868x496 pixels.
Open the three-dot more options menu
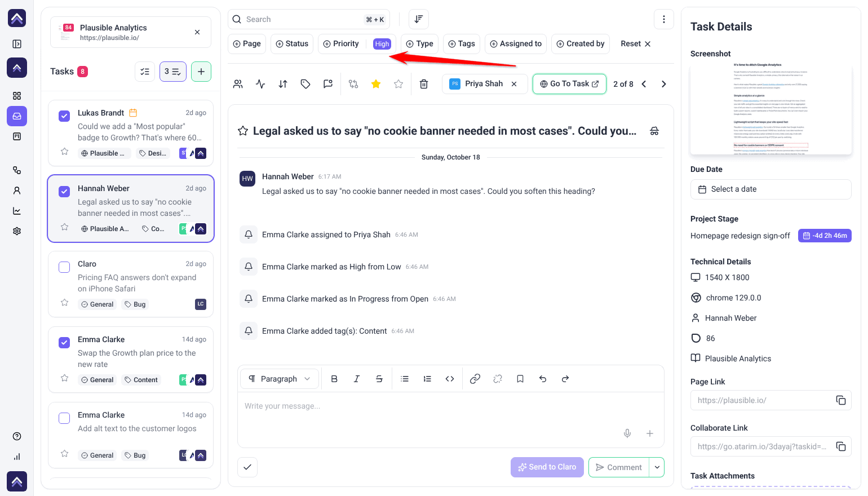point(664,19)
